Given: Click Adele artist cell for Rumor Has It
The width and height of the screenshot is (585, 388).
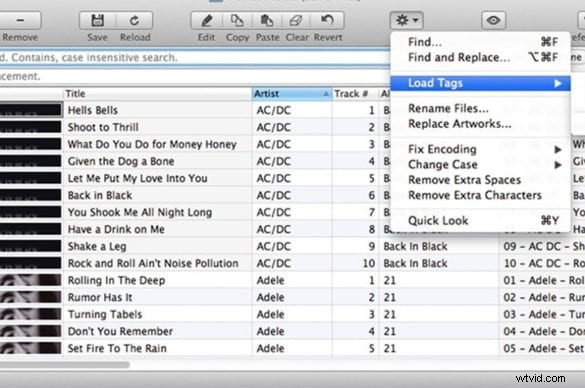Looking at the screenshot, I should pos(292,297).
